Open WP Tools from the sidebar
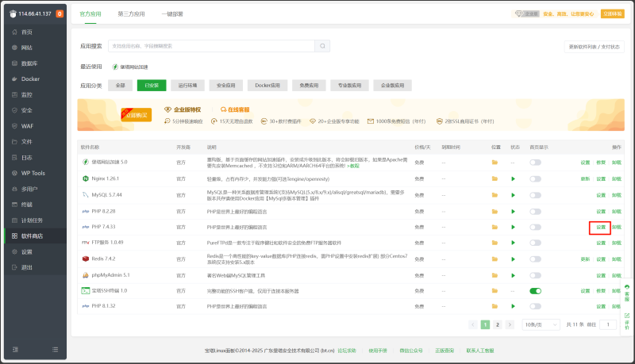The image size is (635, 364). click(x=35, y=173)
